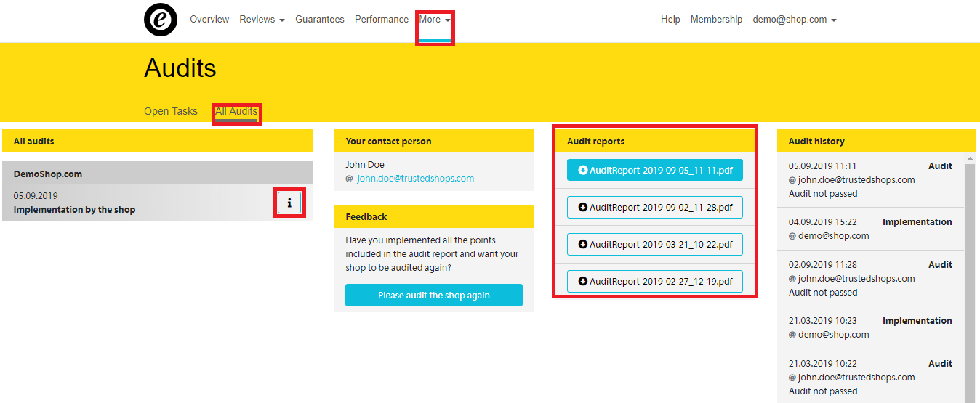980x403 pixels.
Task: Click the Audit reports panel header
Action: [x=655, y=141]
